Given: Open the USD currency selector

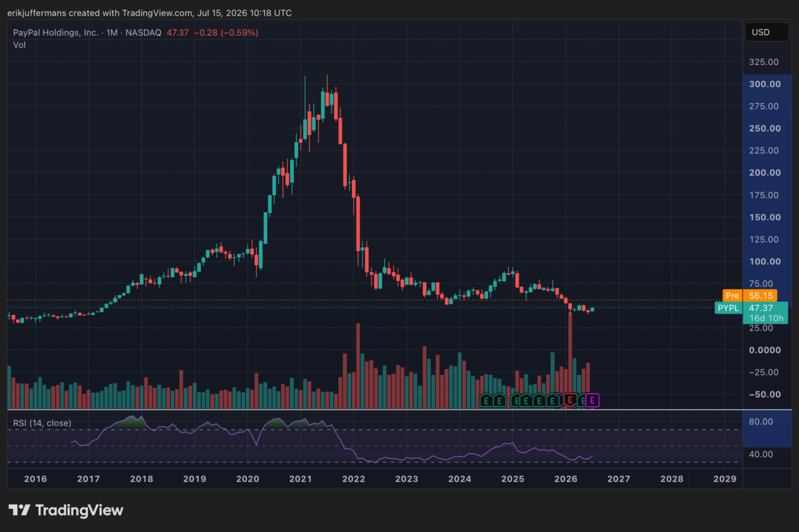Looking at the screenshot, I should point(766,32).
